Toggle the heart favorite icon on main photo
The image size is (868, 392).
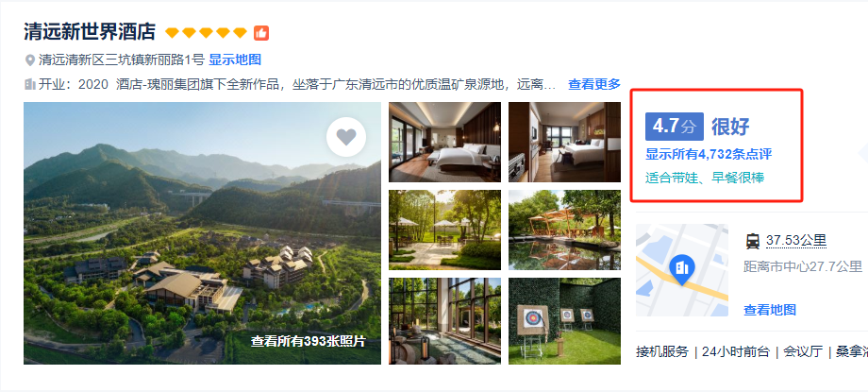pyautogui.click(x=346, y=136)
